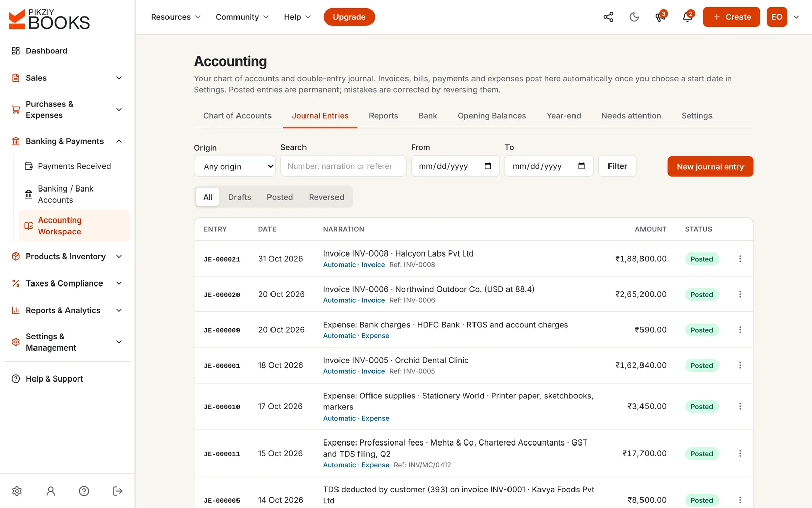
Task: Click the share icon in top bar
Action: (608, 17)
